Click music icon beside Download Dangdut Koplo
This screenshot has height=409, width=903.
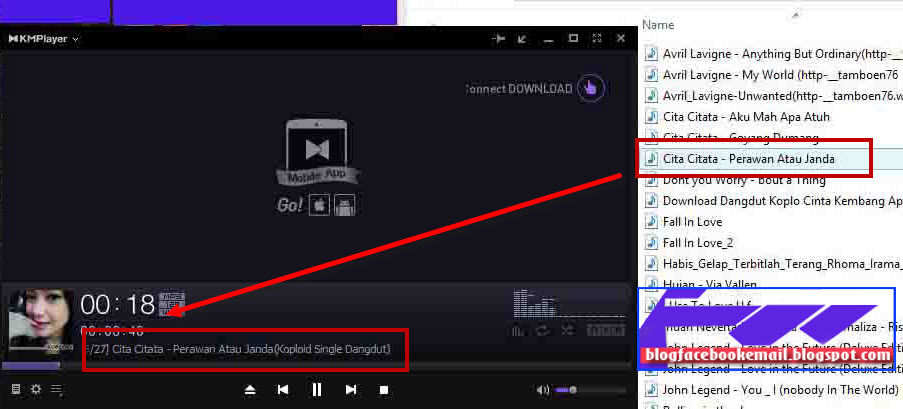[651, 200]
